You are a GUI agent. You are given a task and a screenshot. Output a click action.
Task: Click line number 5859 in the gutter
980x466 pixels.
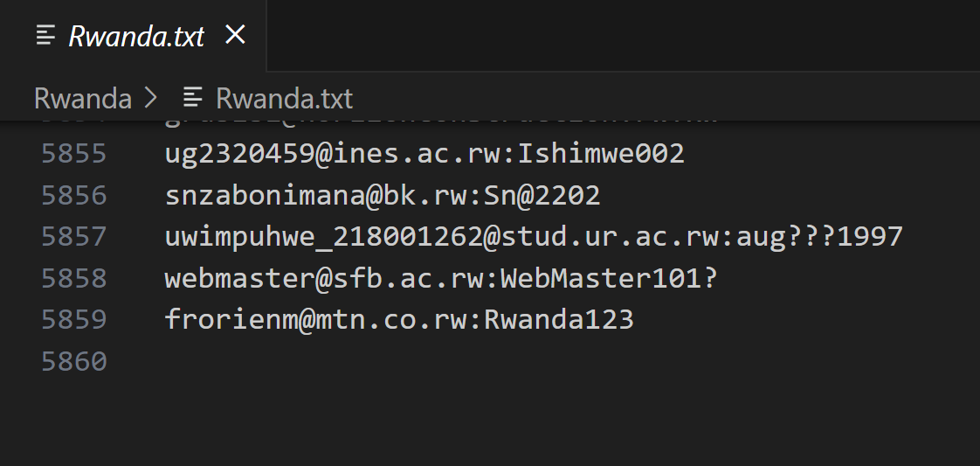pos(74,320)
